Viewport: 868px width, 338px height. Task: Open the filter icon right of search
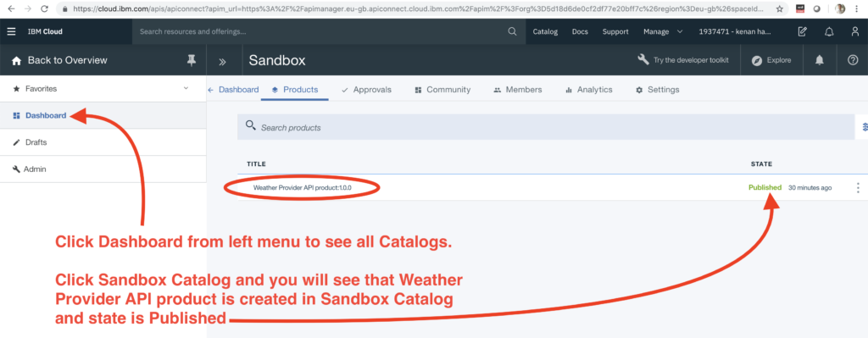864,127
